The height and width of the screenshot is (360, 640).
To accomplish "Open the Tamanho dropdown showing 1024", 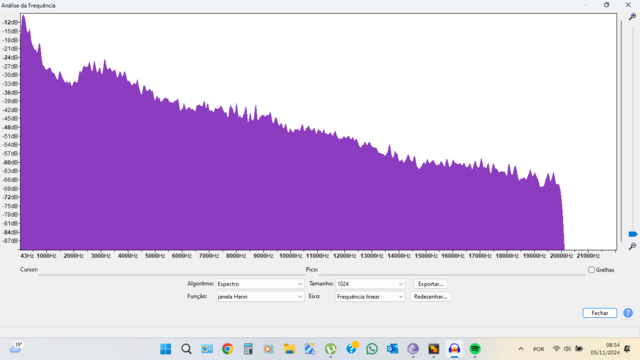I will [x=370, y=284].
